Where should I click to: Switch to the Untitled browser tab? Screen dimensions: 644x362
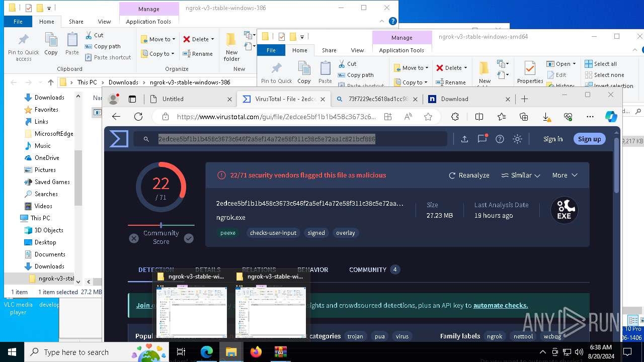click(x=191, y=99)
